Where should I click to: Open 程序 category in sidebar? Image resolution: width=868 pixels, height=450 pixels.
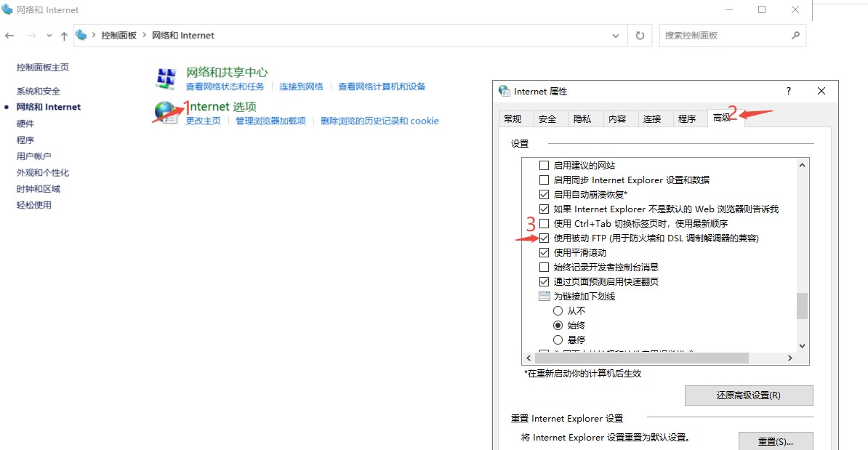point(25,140)
